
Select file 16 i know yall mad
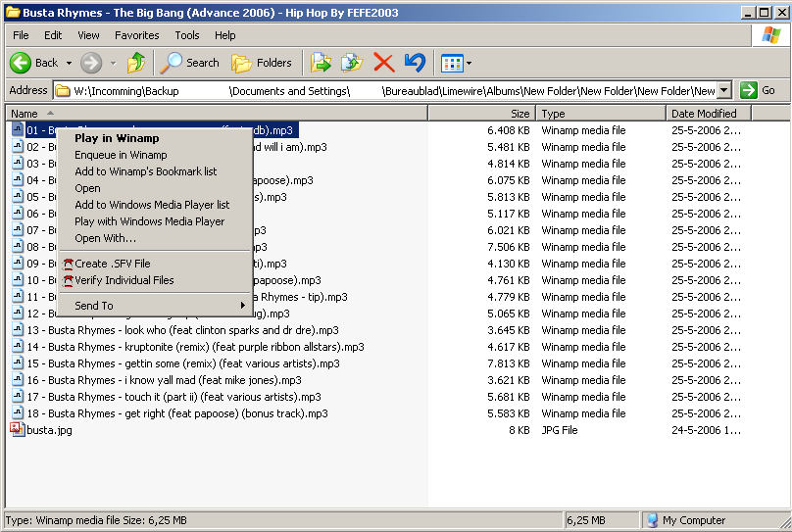164,380
